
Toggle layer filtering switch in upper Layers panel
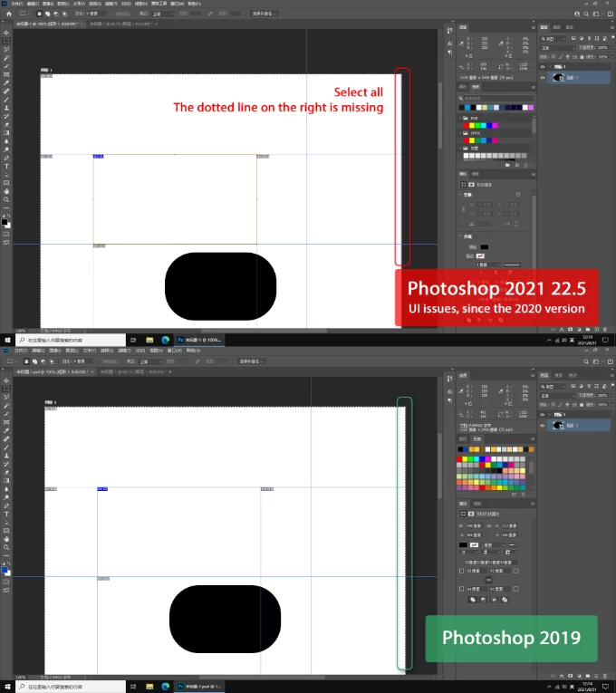point(612,38)
